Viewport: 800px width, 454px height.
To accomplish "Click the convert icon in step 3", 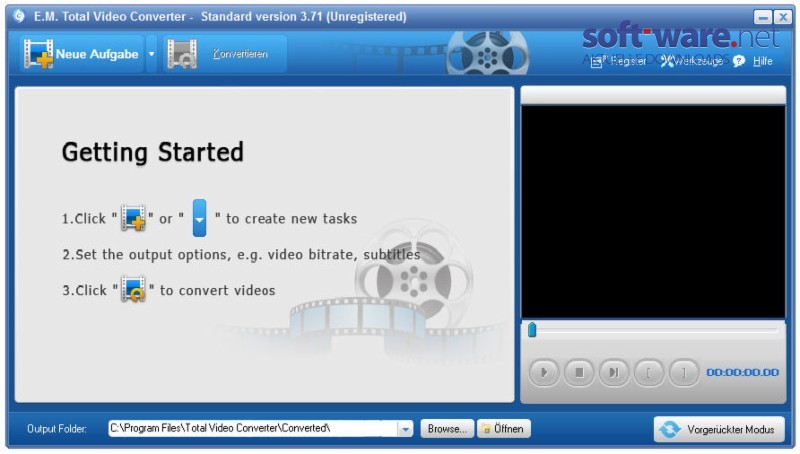I will tap(134, 289).
